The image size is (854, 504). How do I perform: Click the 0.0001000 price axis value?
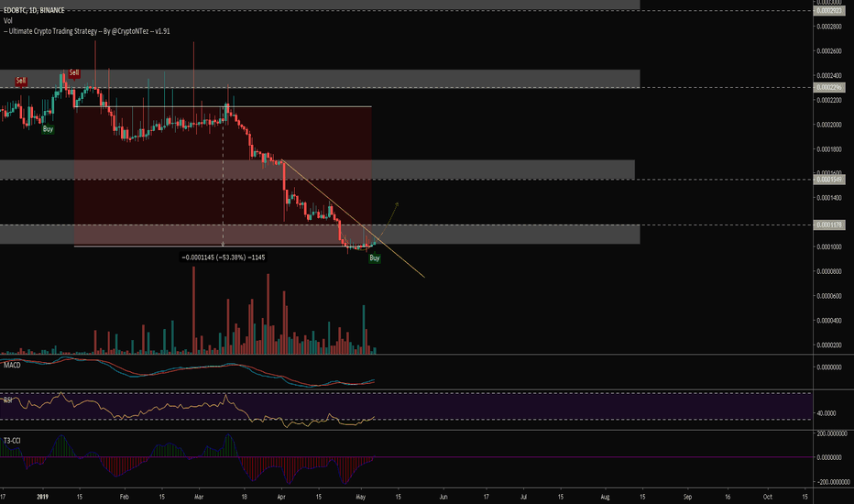829,247
